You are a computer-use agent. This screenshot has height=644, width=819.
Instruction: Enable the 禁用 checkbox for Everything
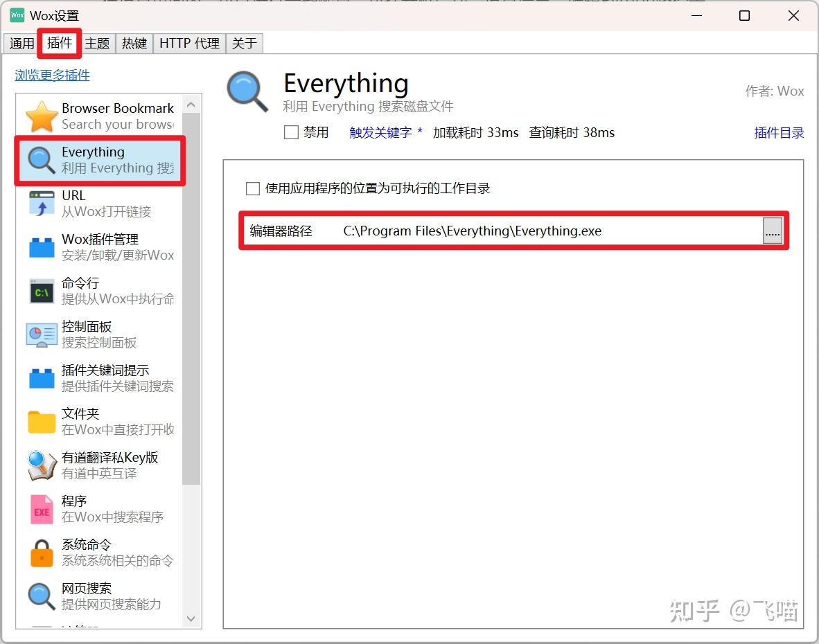[x=291, y=132]
